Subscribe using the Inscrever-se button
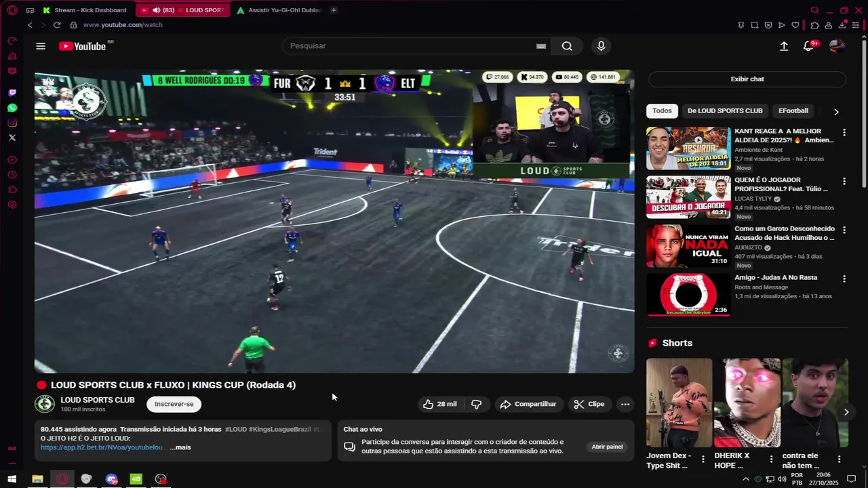This screenshot has width=868, height=488. tap(174, 404)
